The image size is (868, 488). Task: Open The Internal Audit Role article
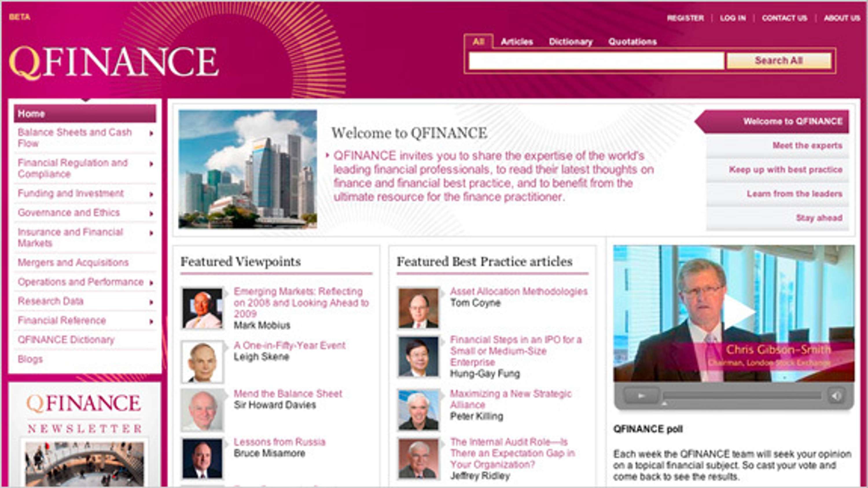tap(512, 453)
